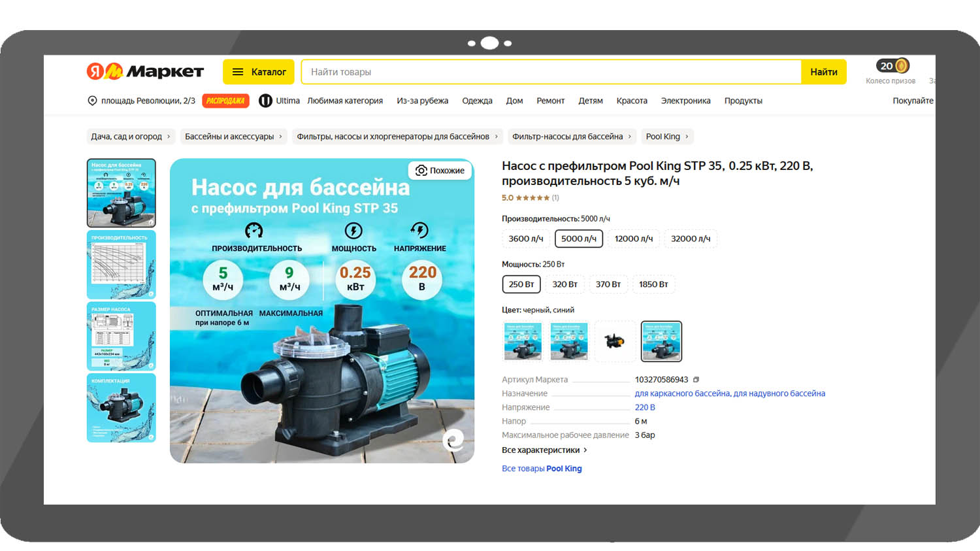Open the 5.0 star rating reviews
980x551 pixels.
pyautogui.click(x=530, y=197)
